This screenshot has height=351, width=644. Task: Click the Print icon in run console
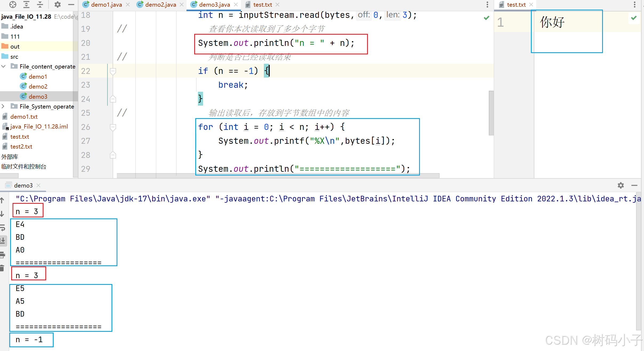[2, 255]
